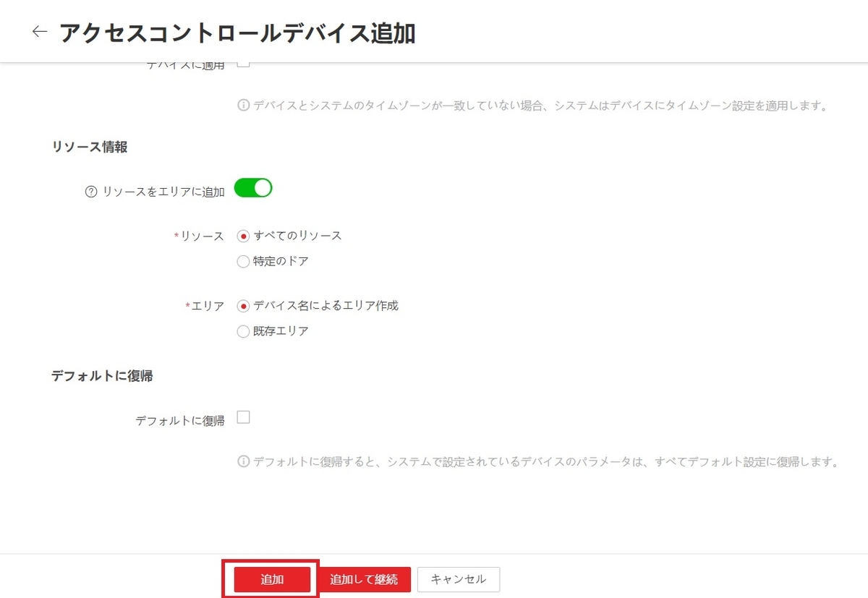
Task: Click the 追加して継続 button
Action: [363, 578]
